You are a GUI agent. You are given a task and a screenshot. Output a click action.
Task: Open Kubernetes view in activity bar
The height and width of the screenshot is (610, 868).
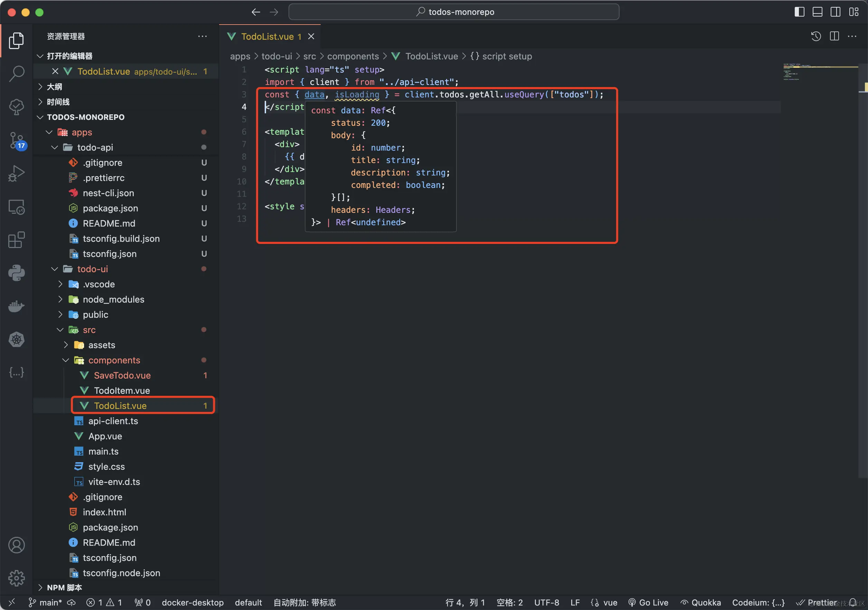pyautogui.click(x=16, y=340)
